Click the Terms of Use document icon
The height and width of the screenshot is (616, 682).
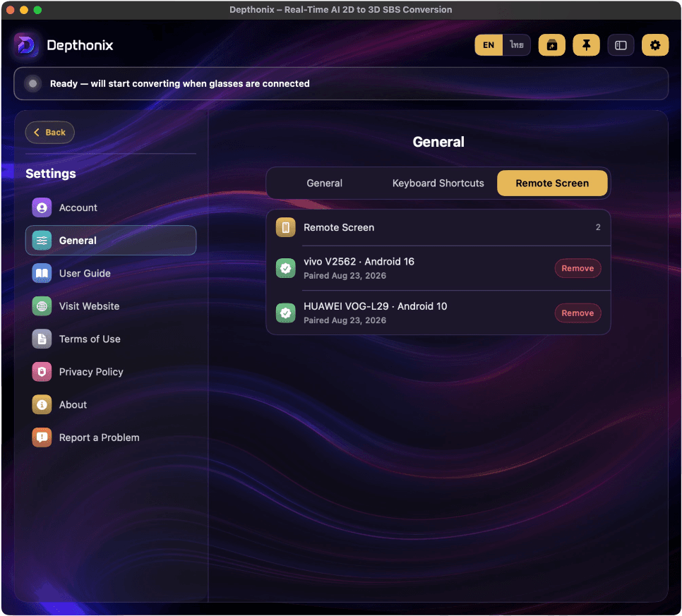pyautogui.click(x=42, y=339)
